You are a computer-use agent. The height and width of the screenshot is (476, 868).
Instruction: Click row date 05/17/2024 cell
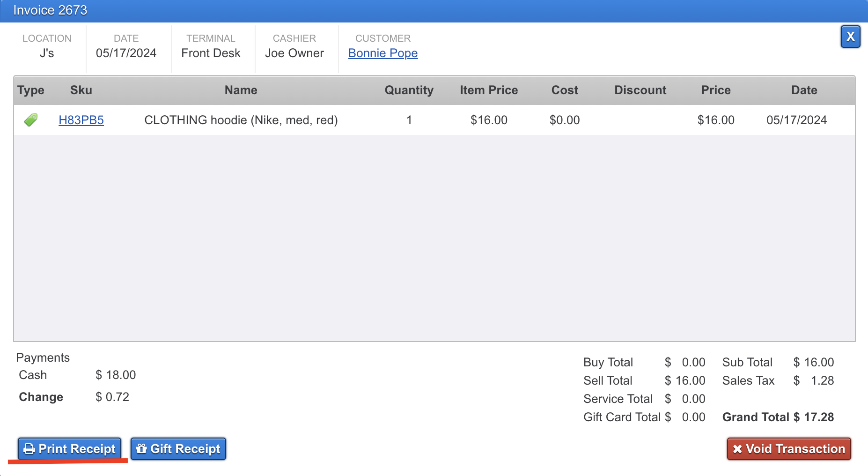point(796,120)
